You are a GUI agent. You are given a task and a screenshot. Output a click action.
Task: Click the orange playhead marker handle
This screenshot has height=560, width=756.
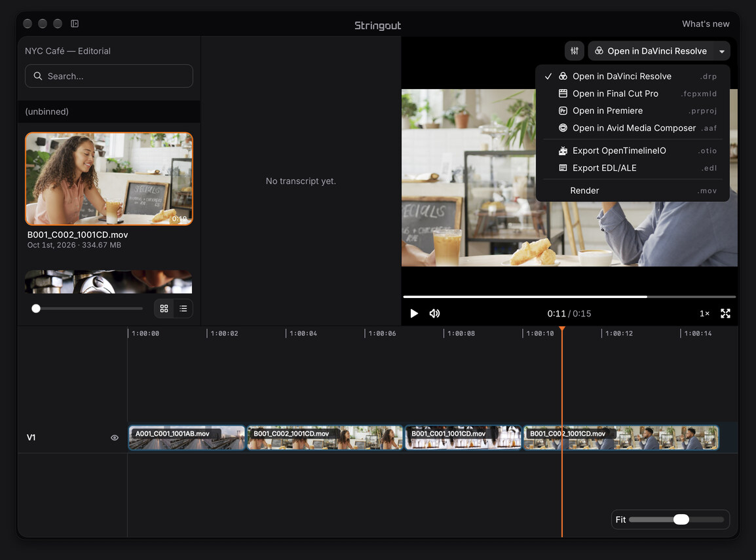(x=561, y=329)
